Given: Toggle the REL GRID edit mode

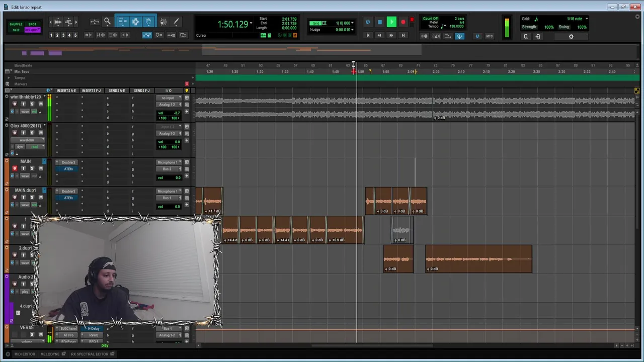Looking at the screenshot, I should click(32, 30).
